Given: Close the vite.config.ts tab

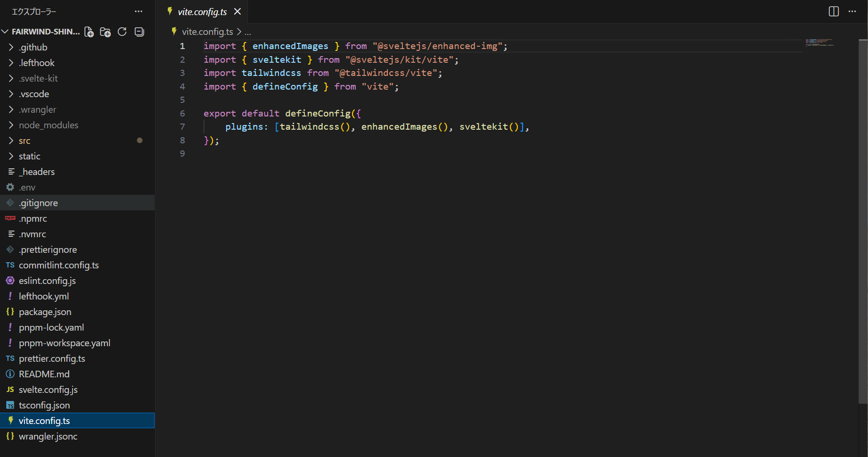Looking at the screenshot, I should pos(237,11).
